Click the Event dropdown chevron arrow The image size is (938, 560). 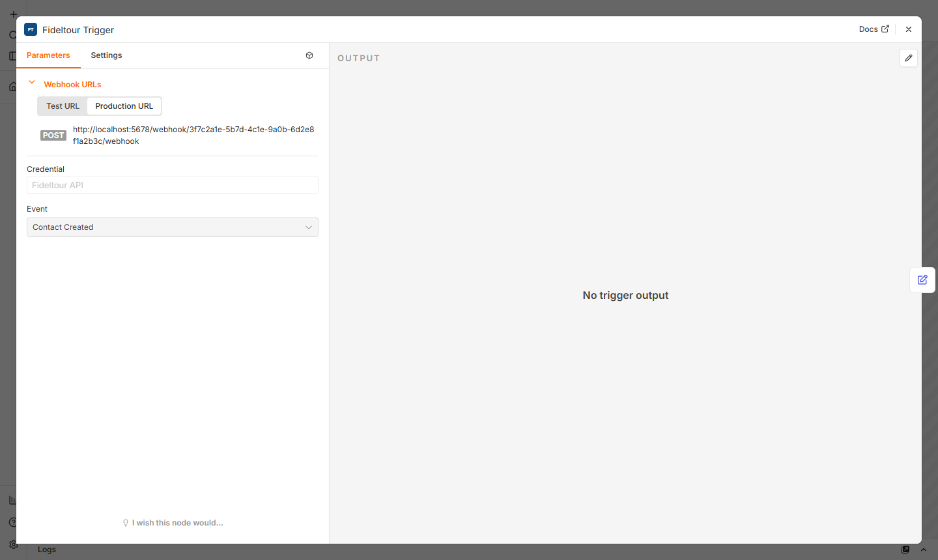tap(309, 227)
